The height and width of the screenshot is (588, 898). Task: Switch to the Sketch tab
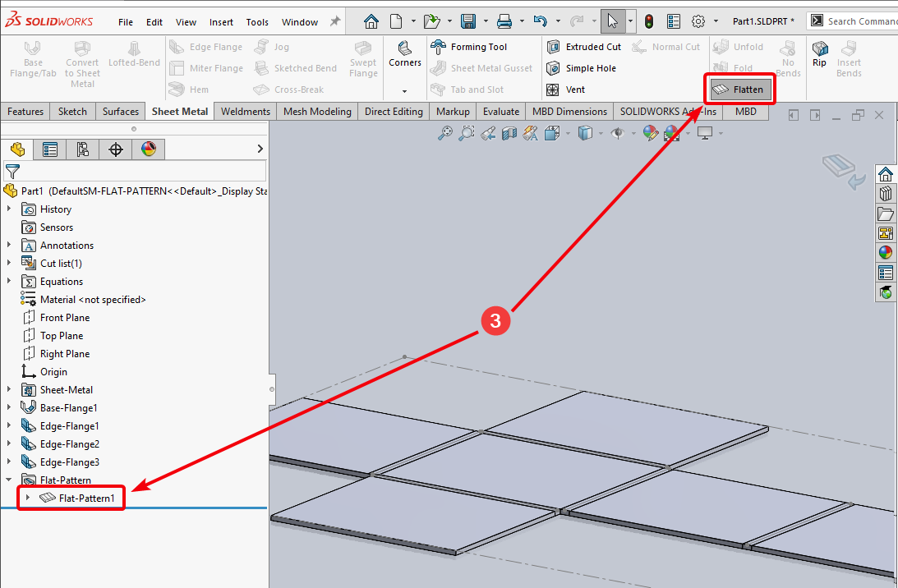point(73,112)
